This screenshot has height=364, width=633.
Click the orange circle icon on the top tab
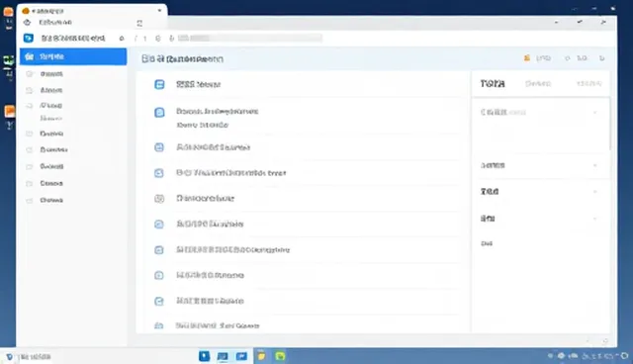coord(26,11)
